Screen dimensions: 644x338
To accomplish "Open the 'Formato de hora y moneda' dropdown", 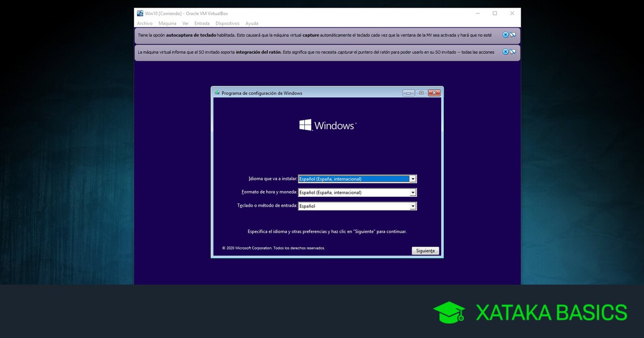I will [413, 193].
